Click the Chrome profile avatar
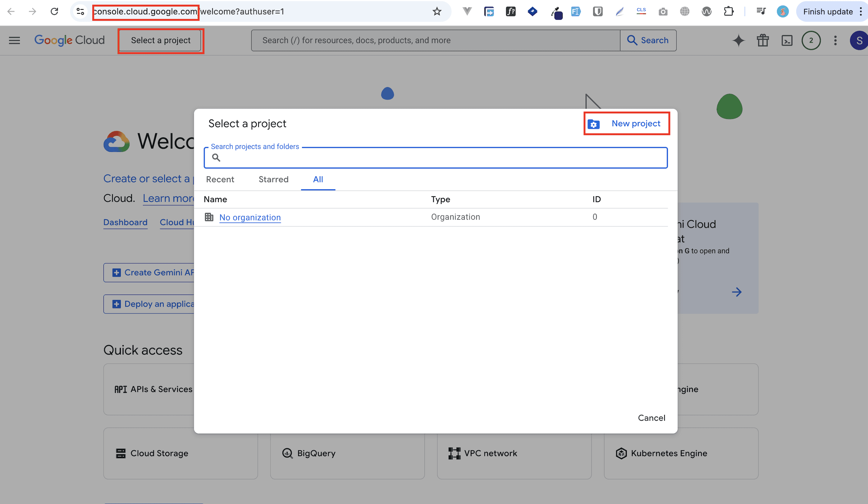This screenshot has height=504, width=868. [x=783, y=12]
